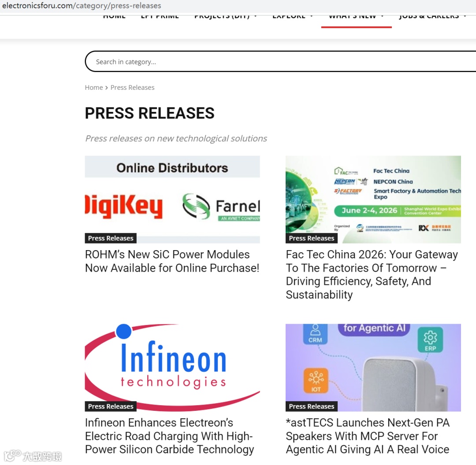Expand the WHAT'S NEW dropdown arrow
476x465 pixels.
[382, 16]
